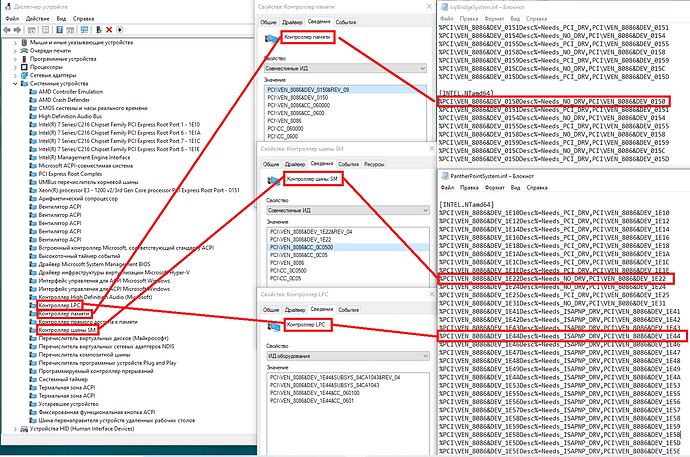Click the Device Manager title bar icon

pyautogui.click(x=7, y=7)
